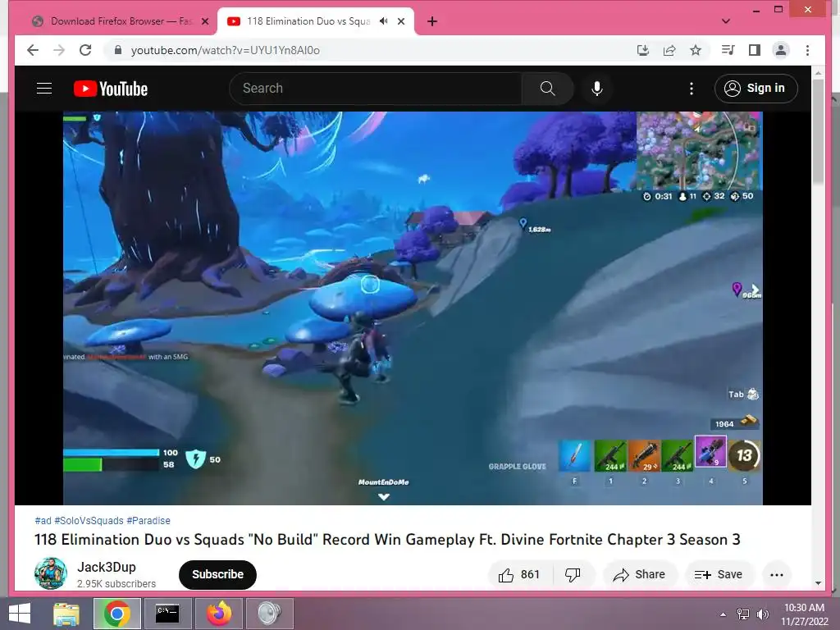This screenshot has width=840, height=630.
Task: Open File Explorer from taskbar
Action: point(66,614)
